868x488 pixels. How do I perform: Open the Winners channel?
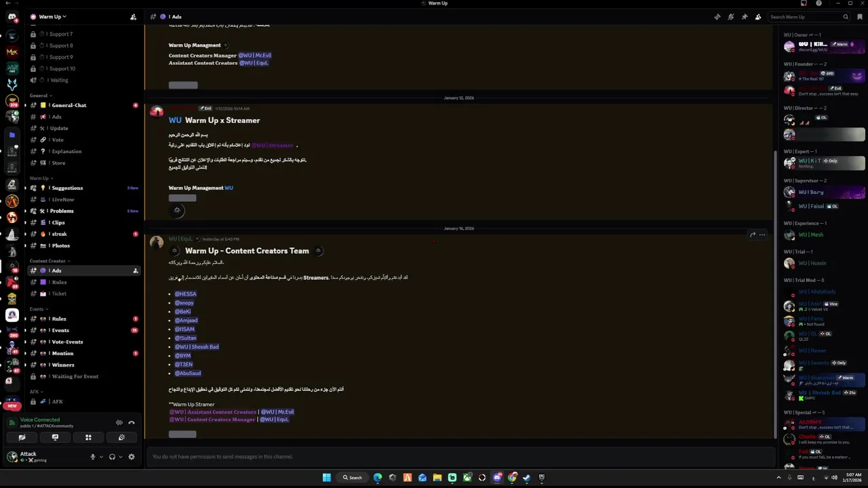83,365
